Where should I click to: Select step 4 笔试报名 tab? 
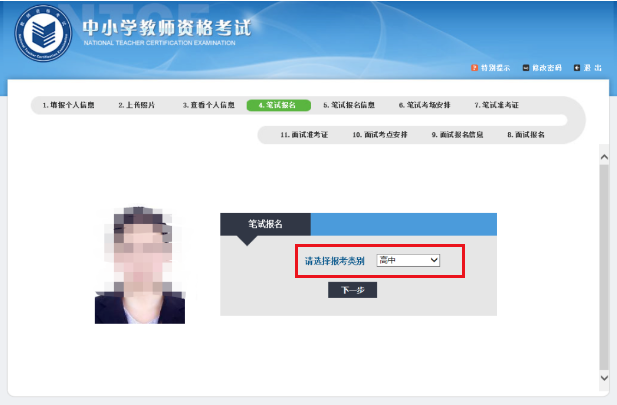278,105
